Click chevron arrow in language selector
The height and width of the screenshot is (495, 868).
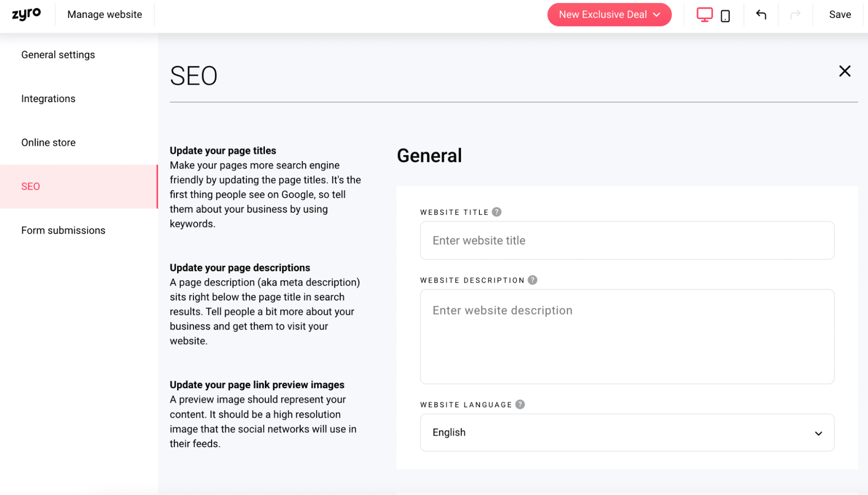click(818, 433)
